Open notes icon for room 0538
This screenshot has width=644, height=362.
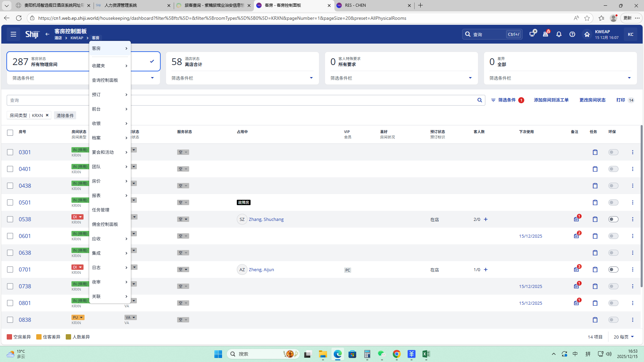(x=576, y=219)
